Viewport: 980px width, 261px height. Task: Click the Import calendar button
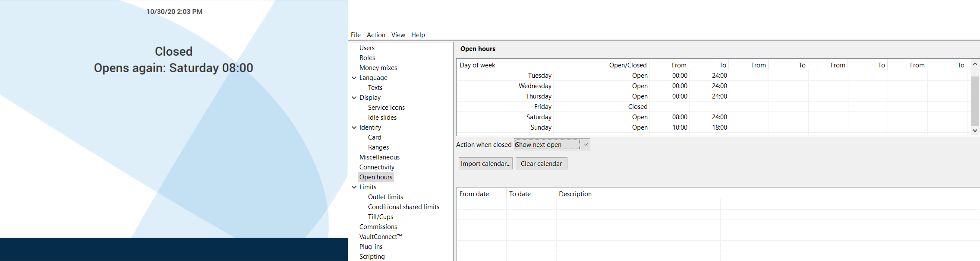point(485,164)
